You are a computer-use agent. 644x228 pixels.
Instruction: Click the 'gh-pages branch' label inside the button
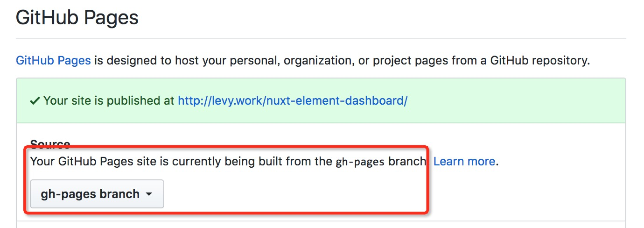90,194
